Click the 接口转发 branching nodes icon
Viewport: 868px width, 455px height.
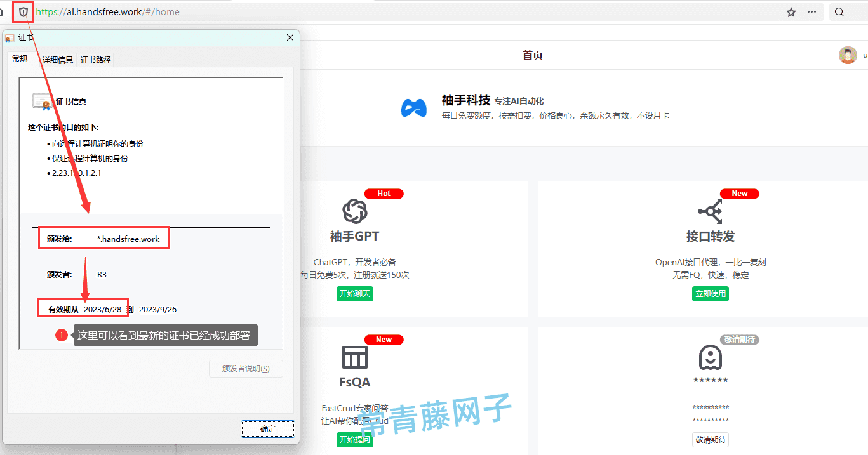coord(710,211)
